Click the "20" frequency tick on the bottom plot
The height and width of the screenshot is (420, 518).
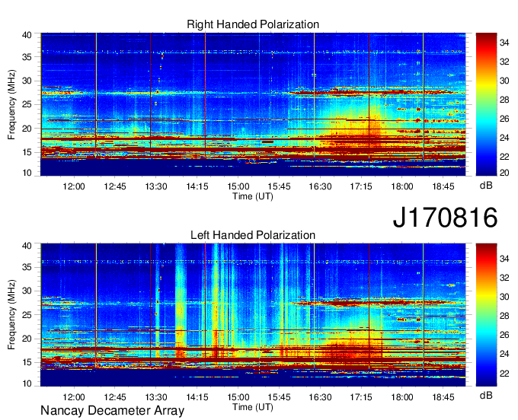[27, 339]
